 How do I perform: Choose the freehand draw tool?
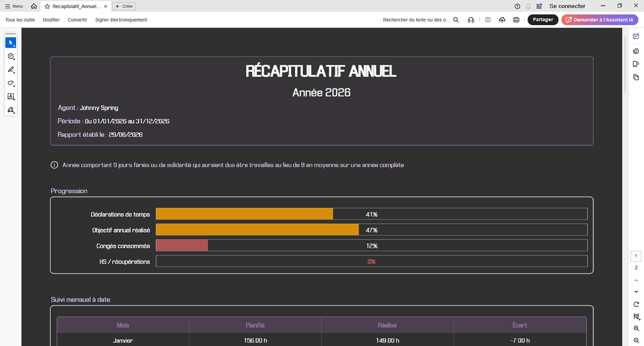11,83
